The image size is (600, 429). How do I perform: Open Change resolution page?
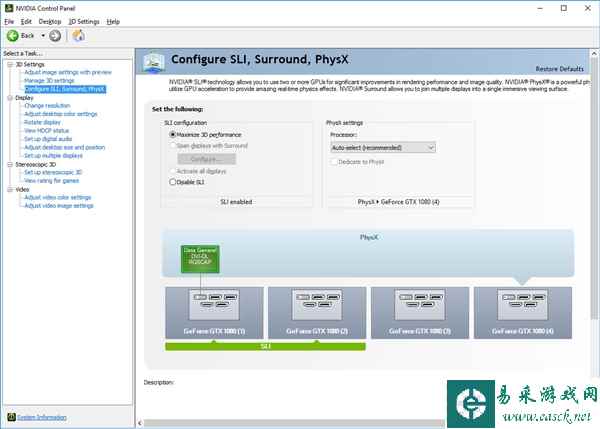[x=47, y=106]
